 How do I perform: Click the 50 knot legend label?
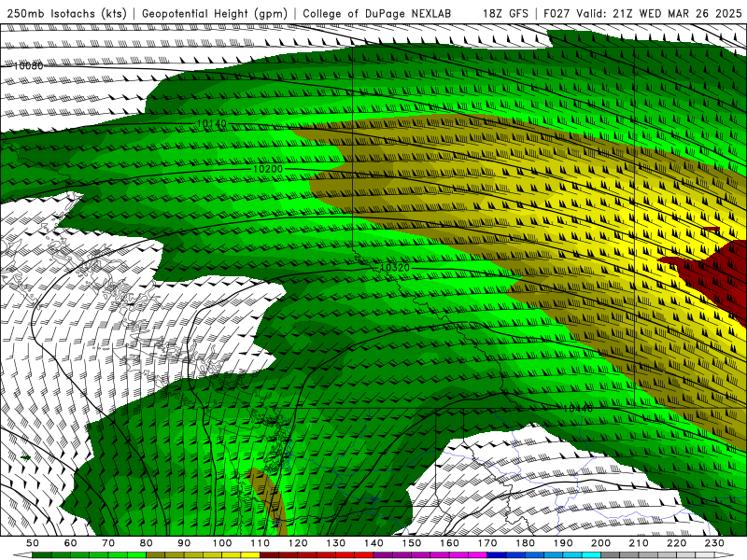coord(33,543)
